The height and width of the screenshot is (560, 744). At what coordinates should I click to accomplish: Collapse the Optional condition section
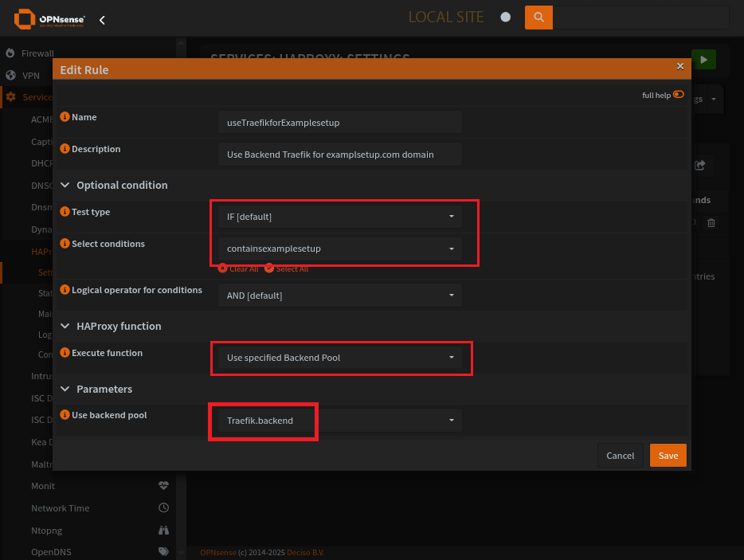point(65,185)
